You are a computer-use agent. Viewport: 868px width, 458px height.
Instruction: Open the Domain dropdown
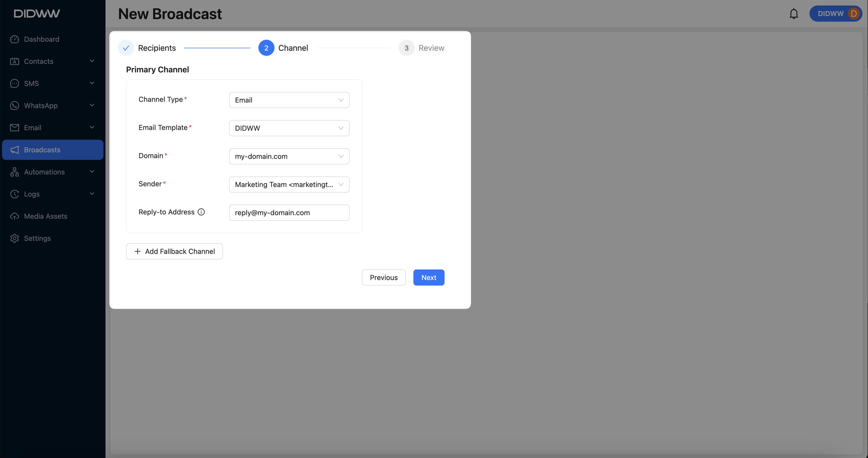(289, 157)
